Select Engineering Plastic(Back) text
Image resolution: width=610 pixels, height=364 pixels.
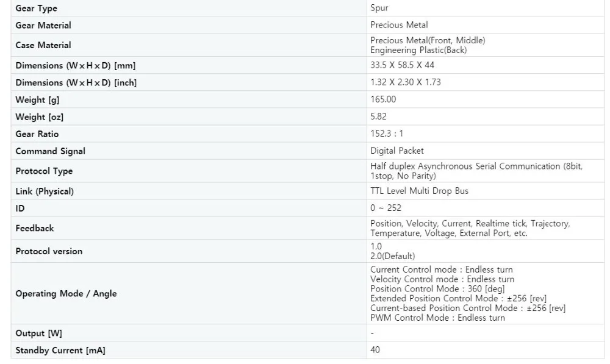[x=418, y=50]
